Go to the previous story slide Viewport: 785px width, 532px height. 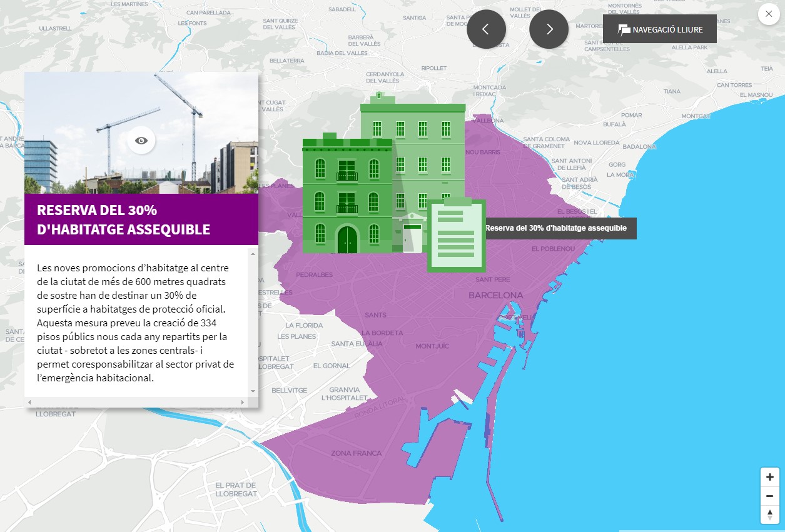tap(486, 29)
